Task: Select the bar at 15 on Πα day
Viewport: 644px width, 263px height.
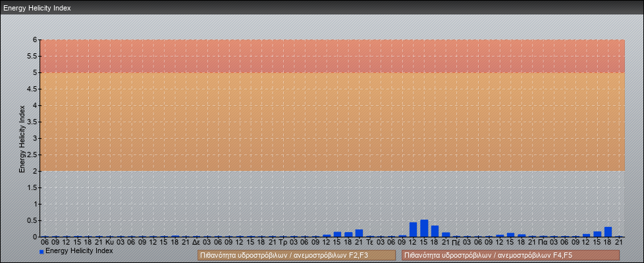Action: coord(597,234)
